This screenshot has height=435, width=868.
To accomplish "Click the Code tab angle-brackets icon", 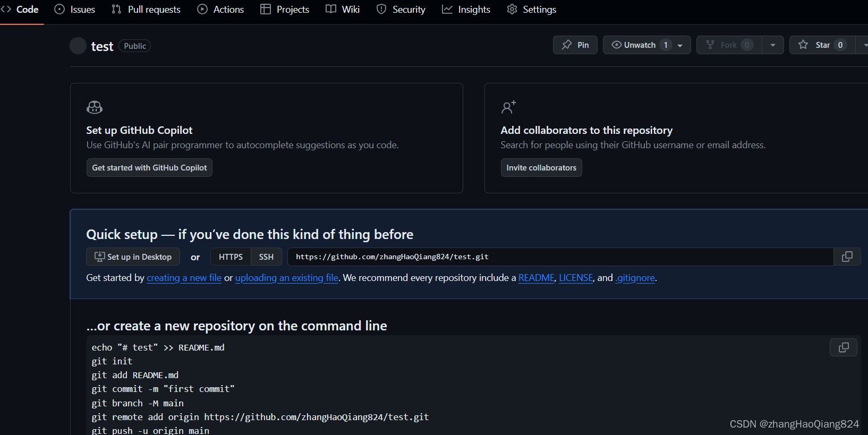I will [x=6, y=10].
